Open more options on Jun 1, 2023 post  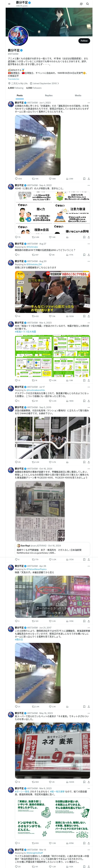(89, 103)
